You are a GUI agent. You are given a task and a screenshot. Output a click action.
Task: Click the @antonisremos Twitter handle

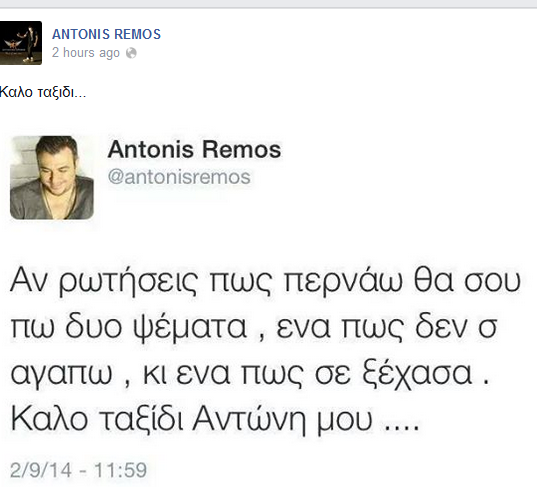point(179,177)
